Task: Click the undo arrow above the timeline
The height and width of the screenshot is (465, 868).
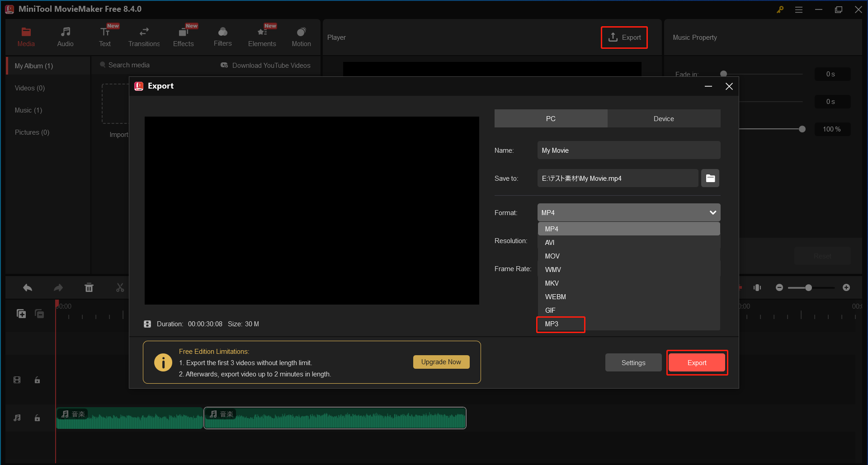Action: pyautogui.click(x=27, y=287)
